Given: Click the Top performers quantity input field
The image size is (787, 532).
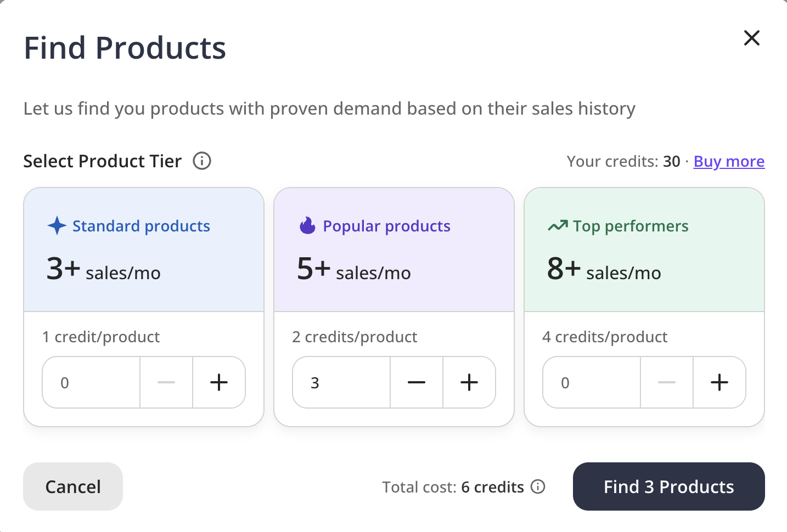Looking at the screenshot, I should [592, 382].
